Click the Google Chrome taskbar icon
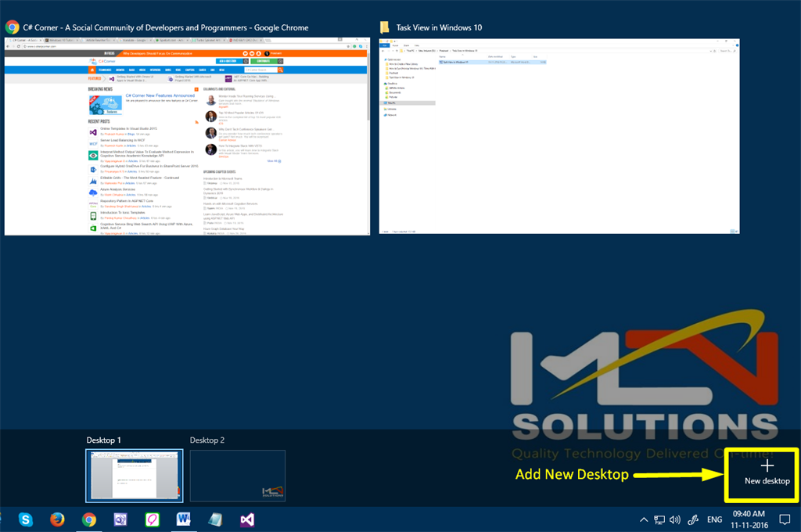This screenshot has width=801, height=532. [x=89, y=519]
